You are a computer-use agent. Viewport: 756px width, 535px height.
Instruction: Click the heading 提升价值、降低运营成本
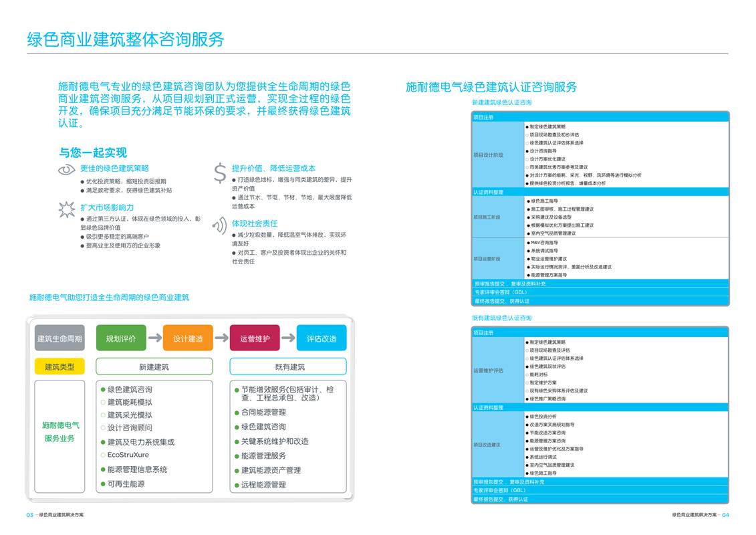pyautogui.click(x=274, y=169)
